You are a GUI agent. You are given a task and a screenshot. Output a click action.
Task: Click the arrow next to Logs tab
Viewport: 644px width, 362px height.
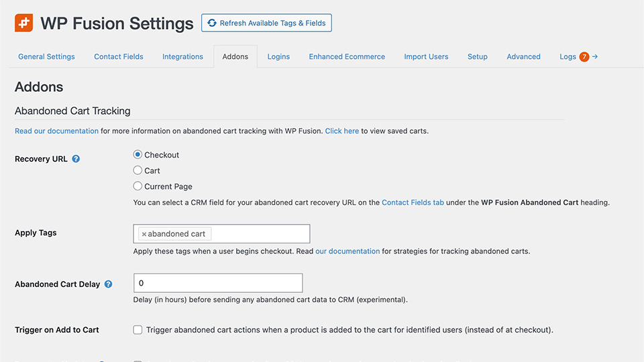594,57
